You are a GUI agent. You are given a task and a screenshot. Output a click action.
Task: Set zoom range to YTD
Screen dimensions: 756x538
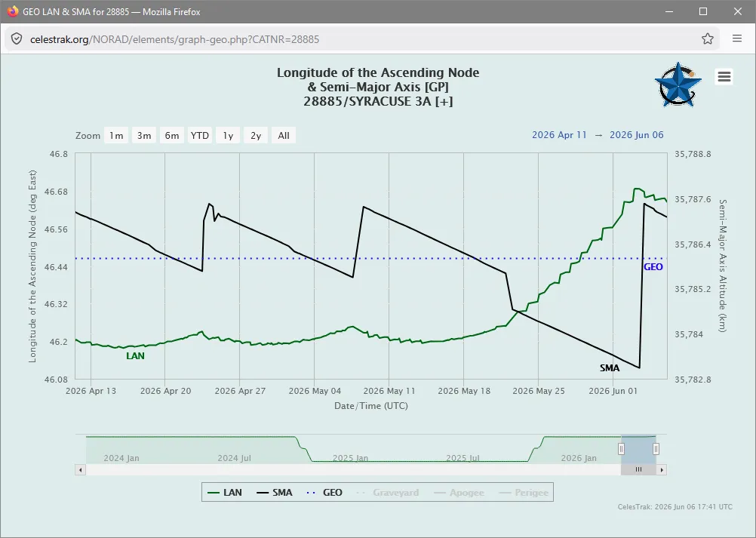(200, 136)
